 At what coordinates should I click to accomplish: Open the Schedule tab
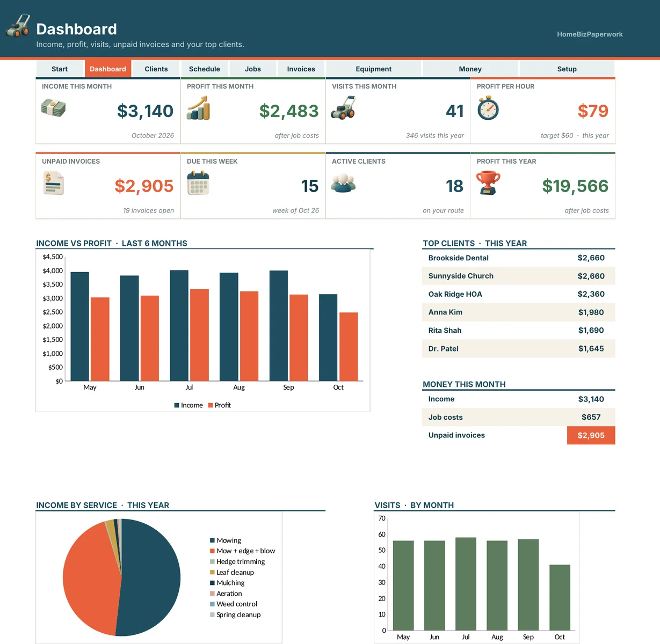pos(205,69)
